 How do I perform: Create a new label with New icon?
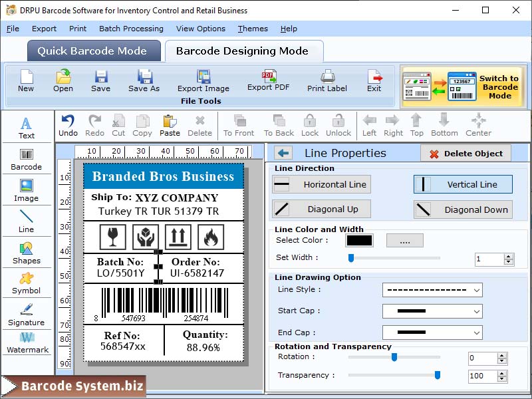[x=26, y=80]
